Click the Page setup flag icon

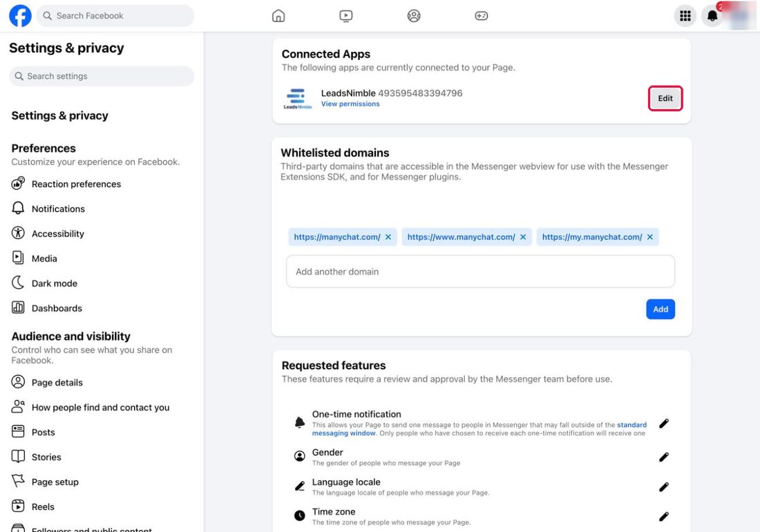click(18, 481)
